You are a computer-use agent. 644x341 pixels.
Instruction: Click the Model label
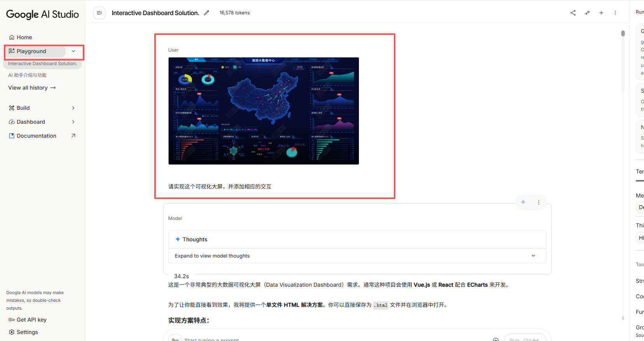(x=175, y=218)
